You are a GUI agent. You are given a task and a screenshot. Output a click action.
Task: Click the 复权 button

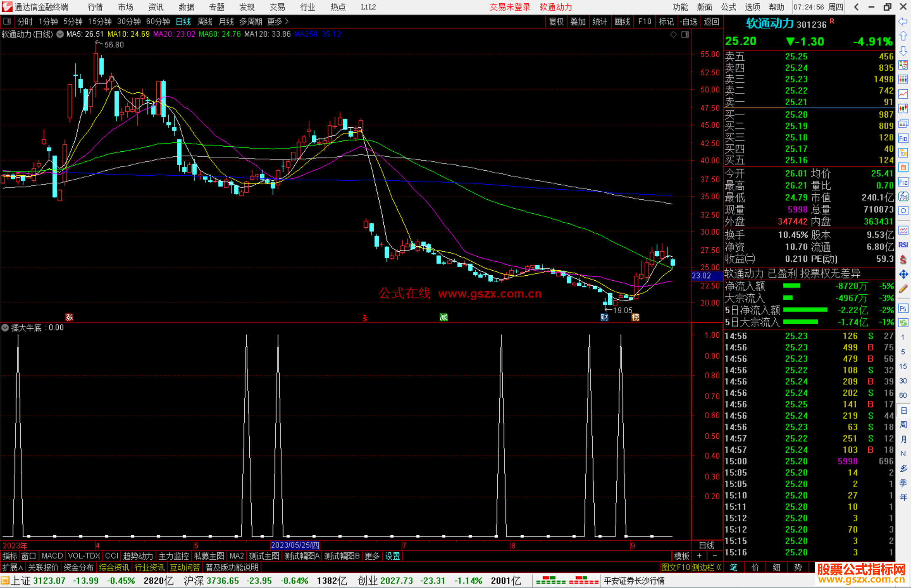[556, 21]
